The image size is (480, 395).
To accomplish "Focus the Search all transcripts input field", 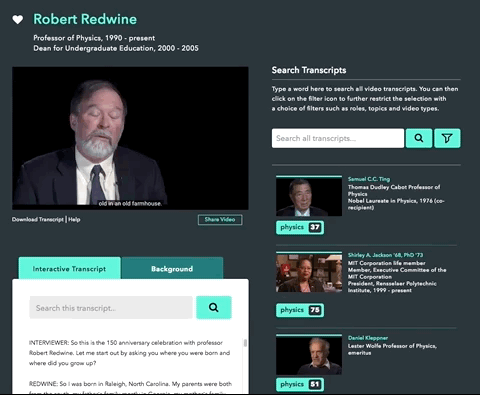I will [x=338, y=138].
